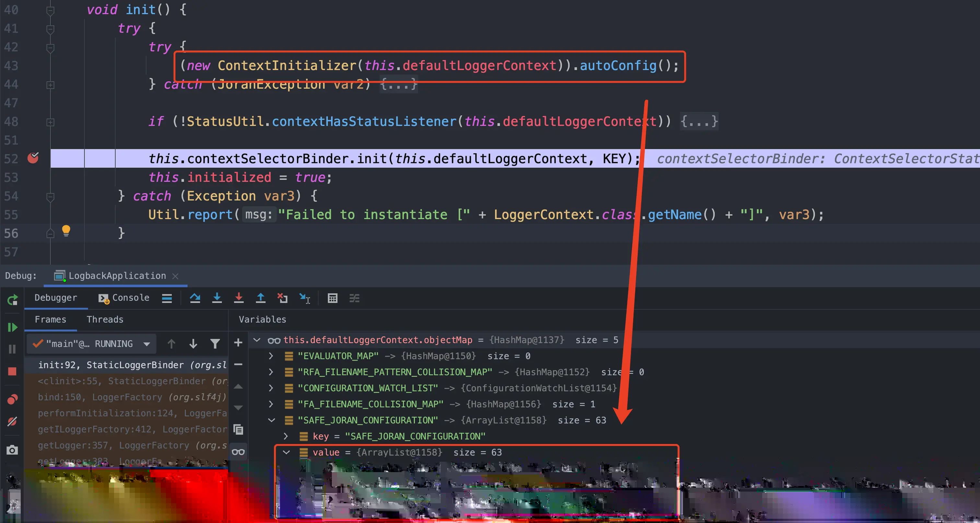
Task: Click the frames filter funnel icon
Action: point(215,344)
